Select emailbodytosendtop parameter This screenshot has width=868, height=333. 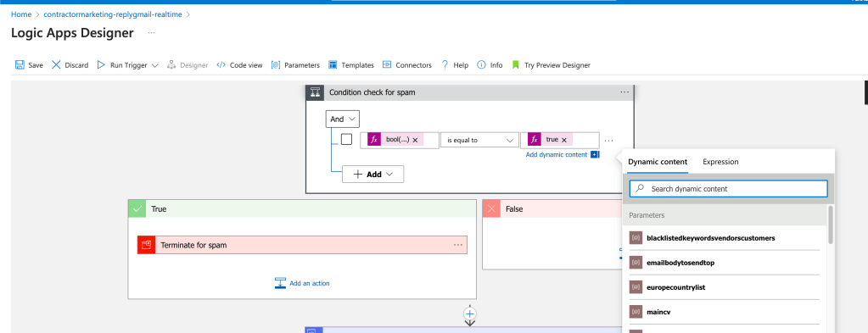(724, 263)
